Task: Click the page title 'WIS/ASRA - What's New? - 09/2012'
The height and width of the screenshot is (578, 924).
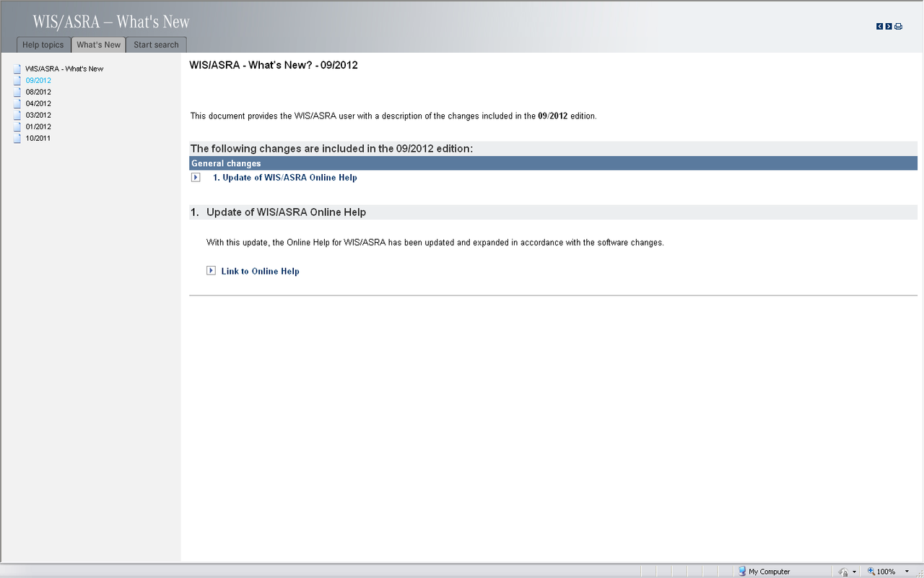Action: coord(274,65)
